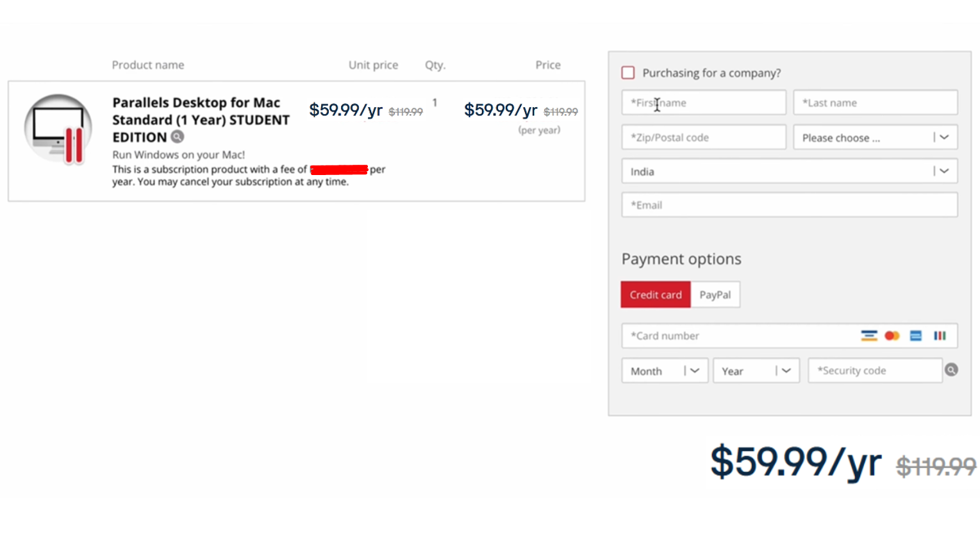
Task: Click the Run Windows on your Mac link
Action: tap(178, 155)
